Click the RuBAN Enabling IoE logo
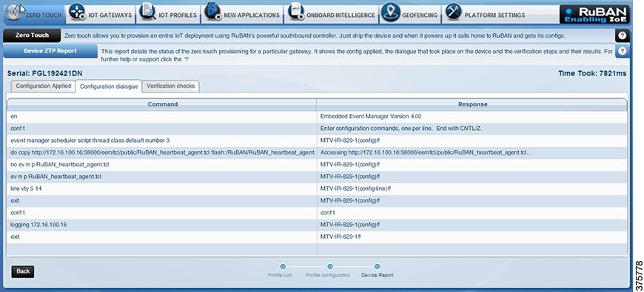644x292 pixels. coord(594,14)
